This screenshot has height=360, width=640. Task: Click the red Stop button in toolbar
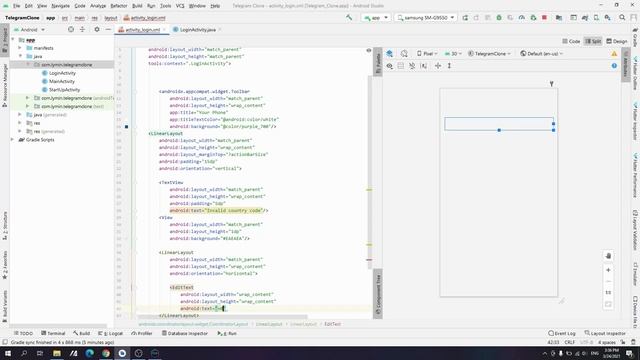tap(544, 18)
